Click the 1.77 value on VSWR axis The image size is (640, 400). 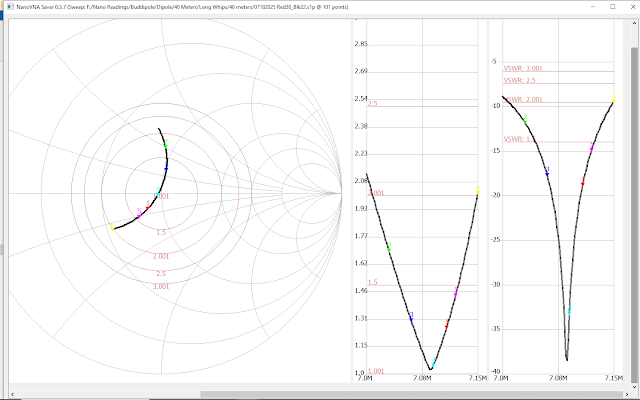pos(361,236)
